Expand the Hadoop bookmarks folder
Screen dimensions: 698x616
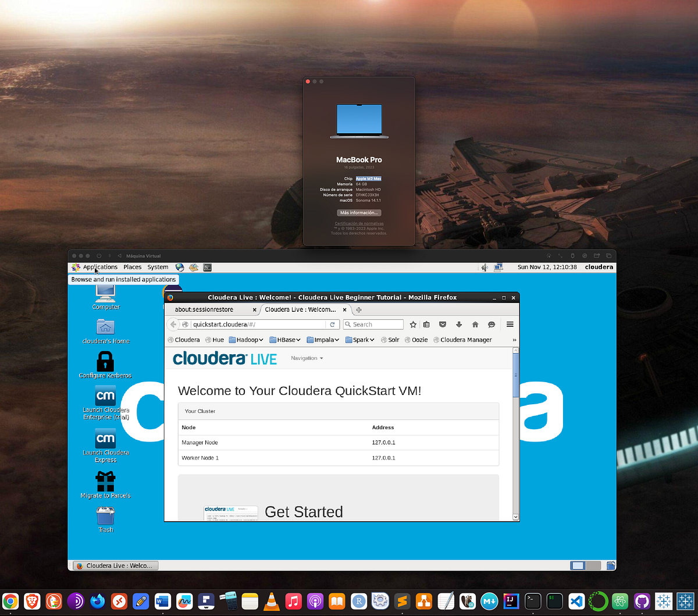tap(247, 340)
